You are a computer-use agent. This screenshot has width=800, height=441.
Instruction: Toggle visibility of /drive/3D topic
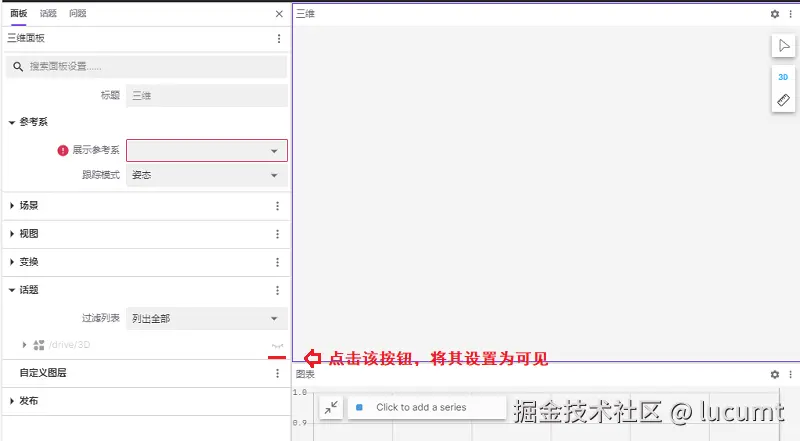coord(277,346)
